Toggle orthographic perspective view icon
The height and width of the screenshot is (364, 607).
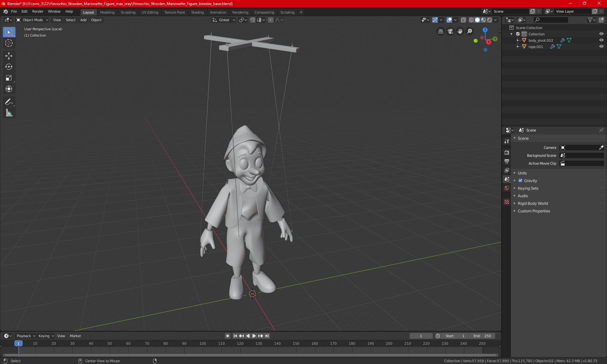tap(440, 31)
